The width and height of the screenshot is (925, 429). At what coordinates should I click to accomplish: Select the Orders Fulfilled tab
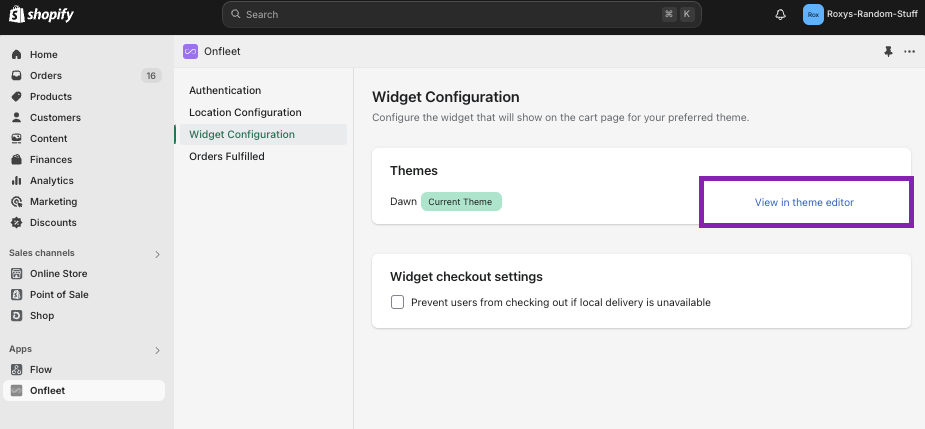click(227, 156)
